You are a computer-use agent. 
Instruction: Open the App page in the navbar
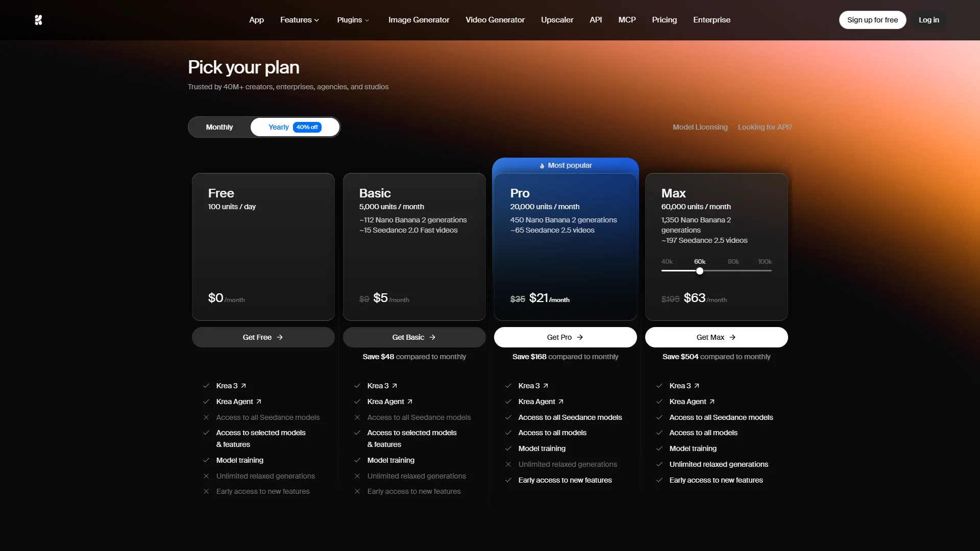256,20
